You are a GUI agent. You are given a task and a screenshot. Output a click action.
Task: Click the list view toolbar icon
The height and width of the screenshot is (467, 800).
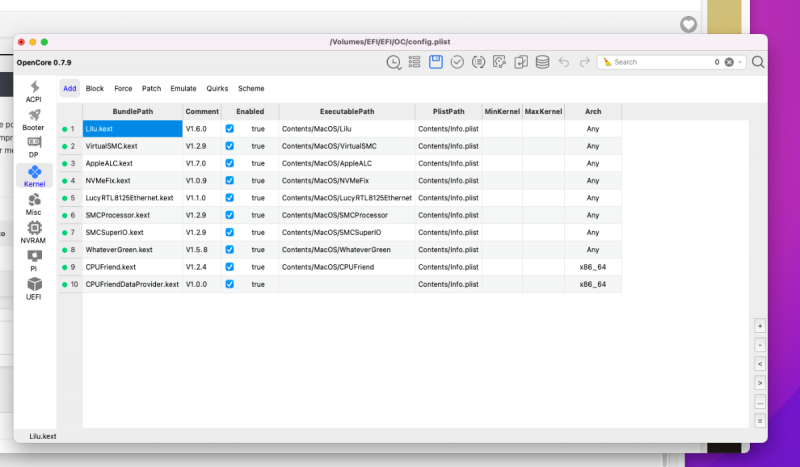[414, 62]
